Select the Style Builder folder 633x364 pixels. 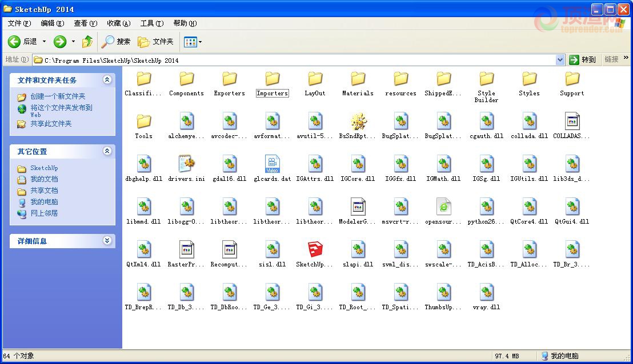coord(486,87)
